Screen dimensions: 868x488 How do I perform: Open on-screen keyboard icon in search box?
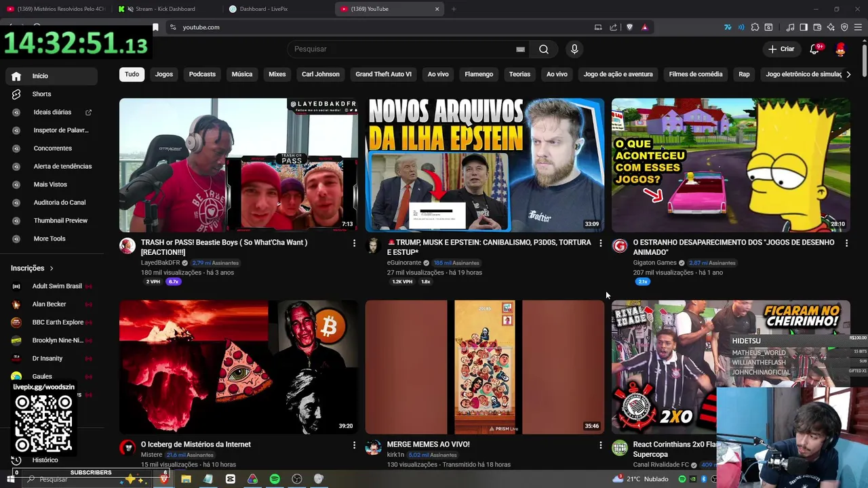520,49
